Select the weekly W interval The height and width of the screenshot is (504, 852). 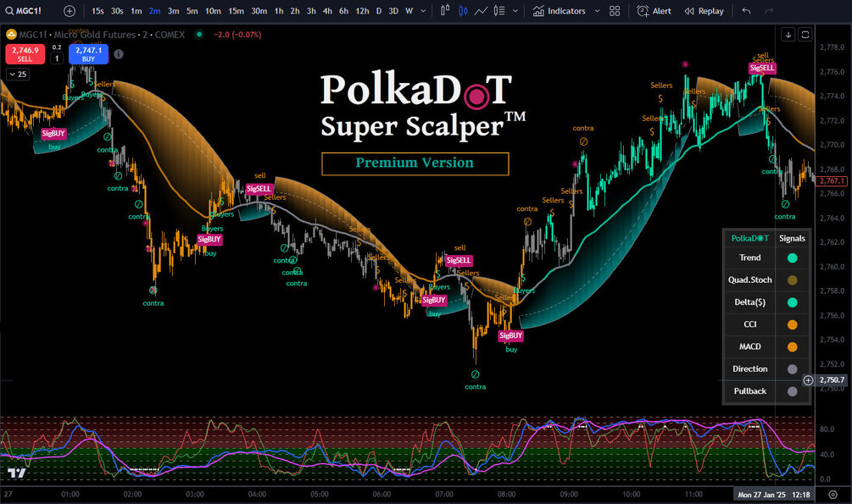click(x=409, y=11)
